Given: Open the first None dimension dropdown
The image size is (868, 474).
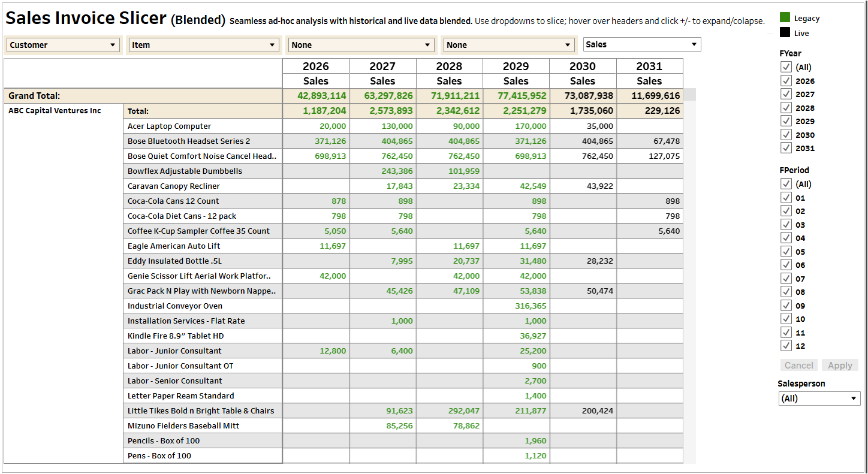Looking at the screenshot, I should click(361, 45).
